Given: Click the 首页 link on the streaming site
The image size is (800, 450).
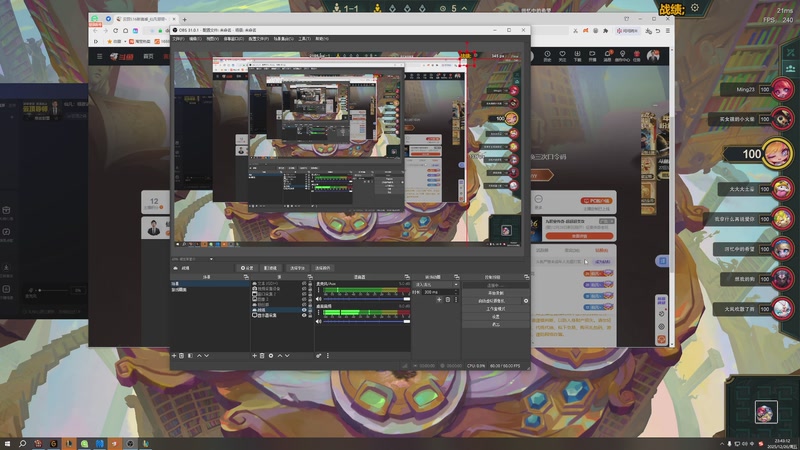Looking at the screenshot, I should (148, 56).
